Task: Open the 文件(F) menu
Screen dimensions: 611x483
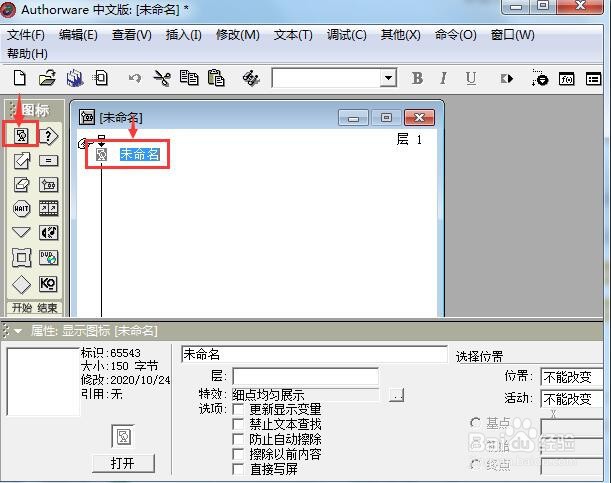Action: (x=26, y=35)
